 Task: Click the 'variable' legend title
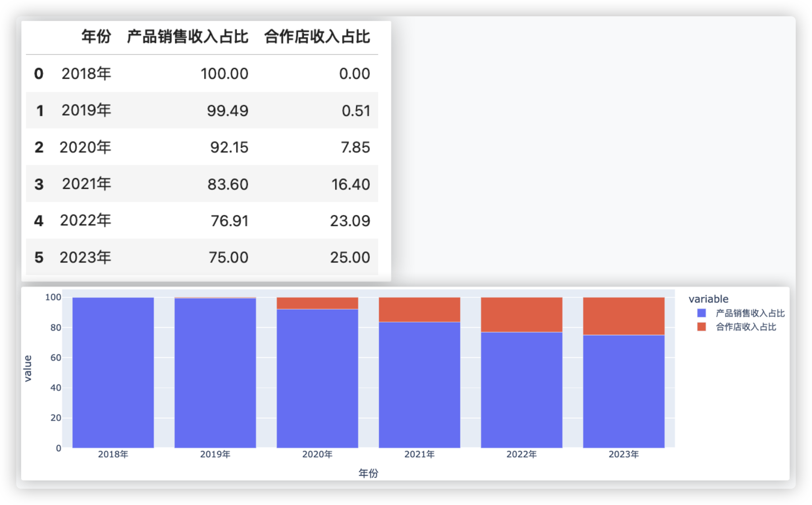[x=708, y=299]
